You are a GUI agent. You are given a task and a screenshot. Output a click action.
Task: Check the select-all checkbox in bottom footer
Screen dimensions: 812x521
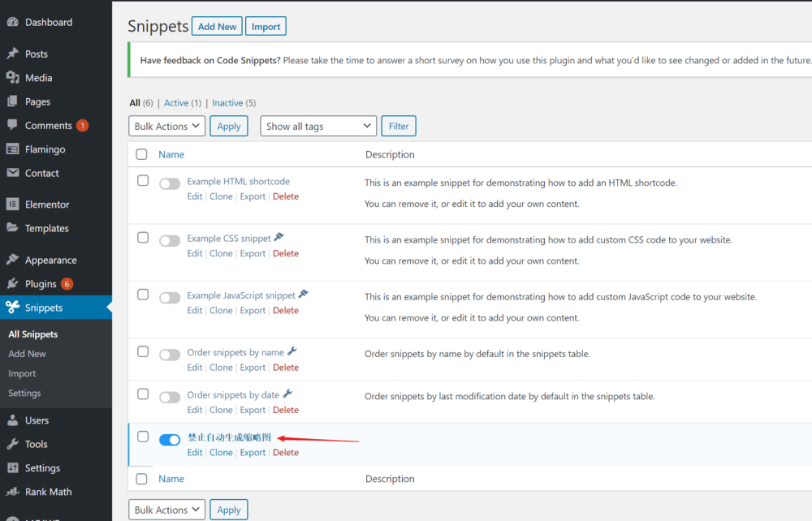pos(141,479)
